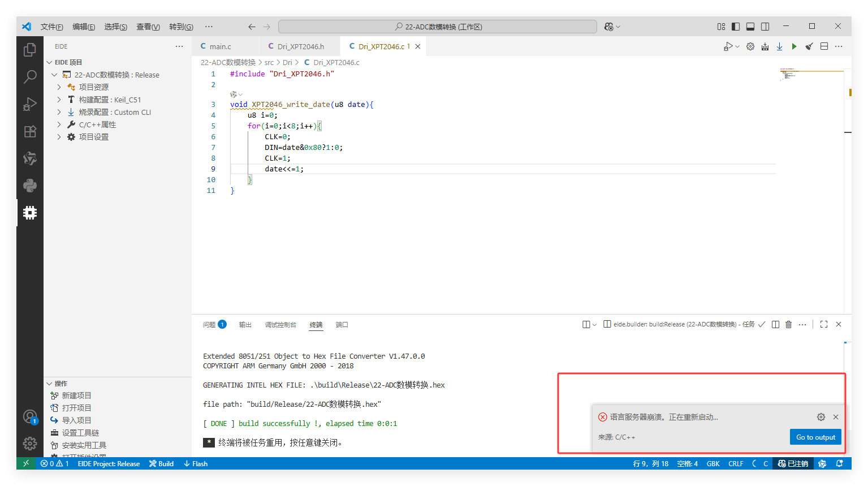Click the clean broom icon in editor toolbar
The image size is (868, 486).
(809, 46)
